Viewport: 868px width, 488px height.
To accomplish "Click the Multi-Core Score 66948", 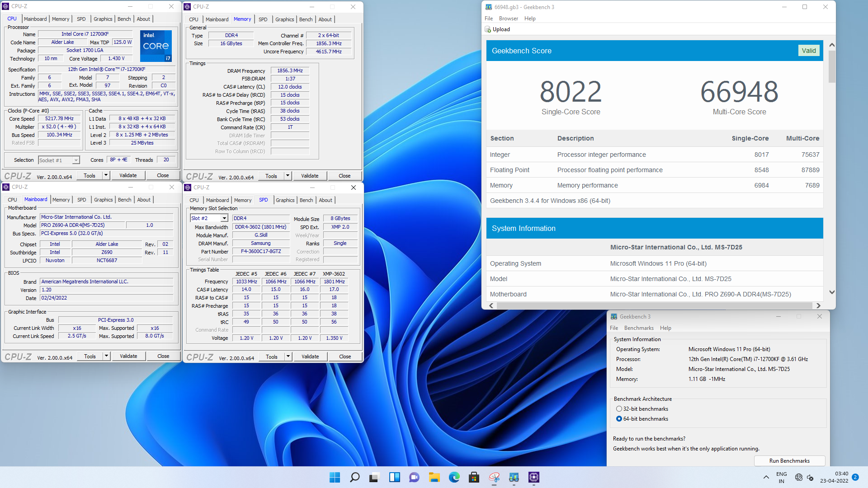I will [739, 92].
